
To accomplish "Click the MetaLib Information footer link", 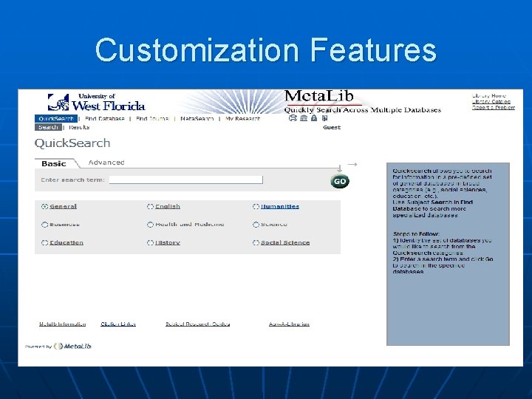I will (62, 324).
